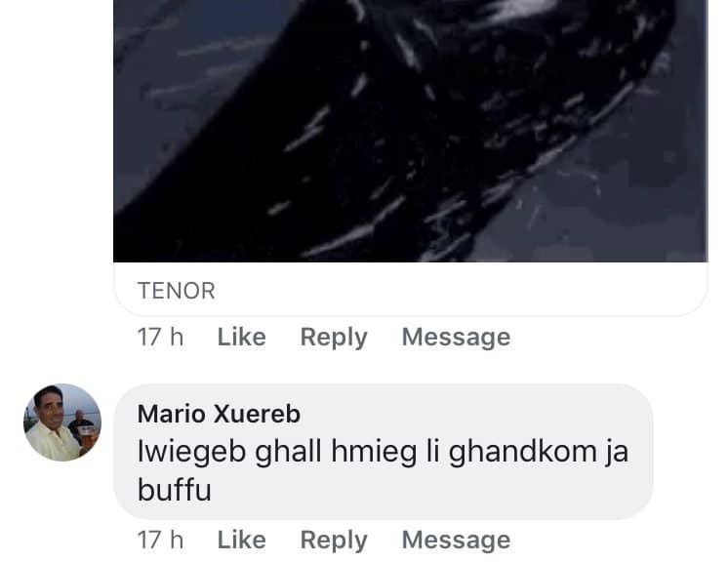The height and width of the screenshot is (562, 728).
Task: Click the word buffu in the comment
Action: click(x=175, y=490)
